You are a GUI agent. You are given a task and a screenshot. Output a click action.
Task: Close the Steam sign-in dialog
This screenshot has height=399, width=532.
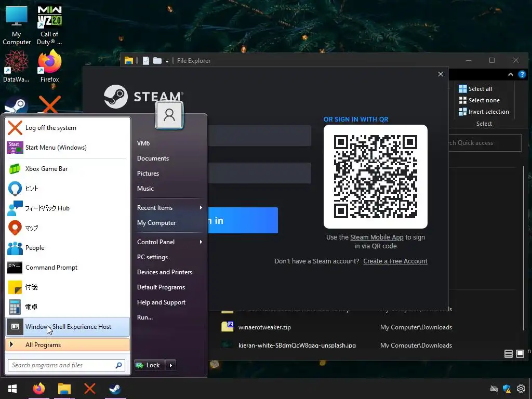click(441, 74)
